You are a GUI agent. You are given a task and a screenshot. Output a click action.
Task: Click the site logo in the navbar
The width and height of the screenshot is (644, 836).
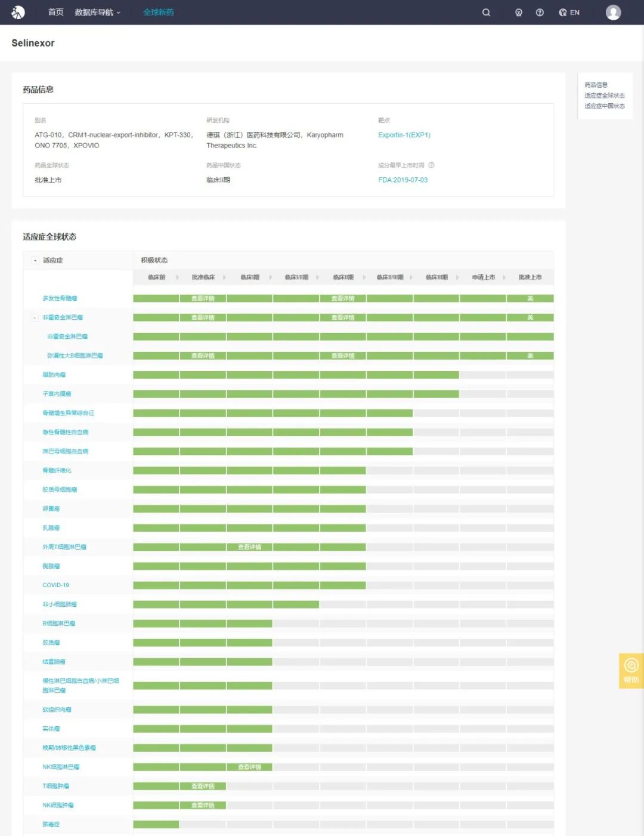tap(18, 13)
